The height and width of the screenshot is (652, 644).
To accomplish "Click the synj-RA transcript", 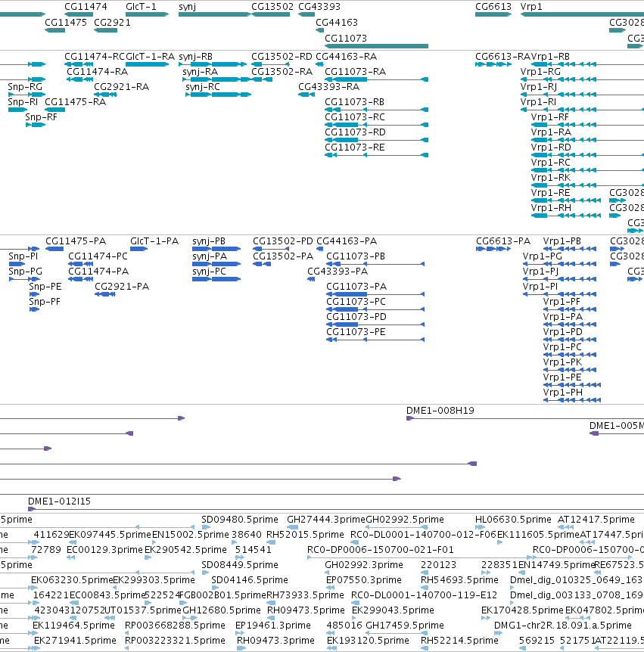I will [217, 79].
